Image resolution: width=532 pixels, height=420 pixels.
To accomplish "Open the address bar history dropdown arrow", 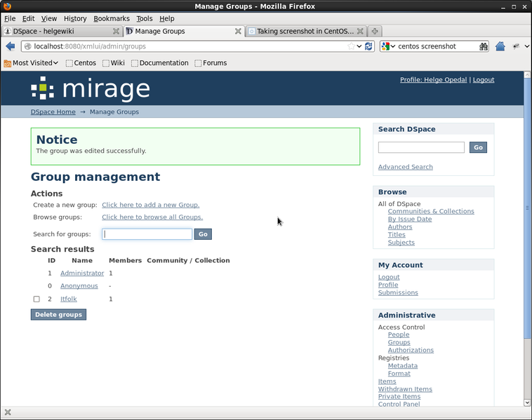I will pos(359,46).
